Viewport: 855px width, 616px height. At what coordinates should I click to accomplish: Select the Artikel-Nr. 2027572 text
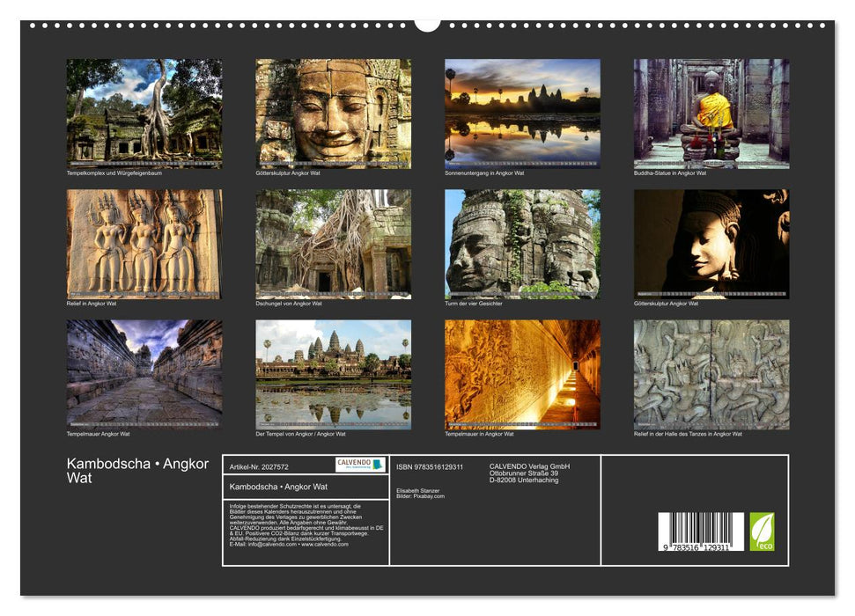click(259, 466)
